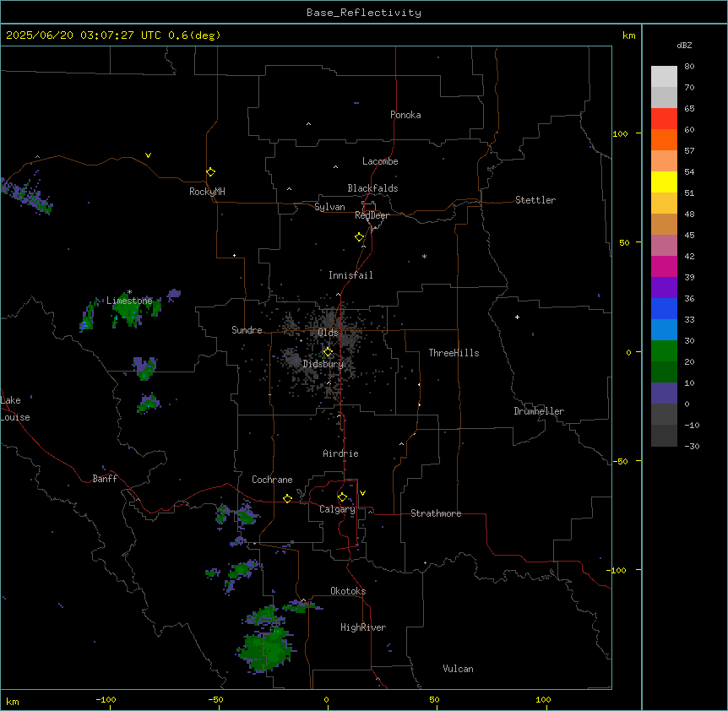Screen dimensions: 728x711
Task: Pick the purple 36-39 dBZ legend swatch
Action: pyautogui.click(x=664, y=288)
